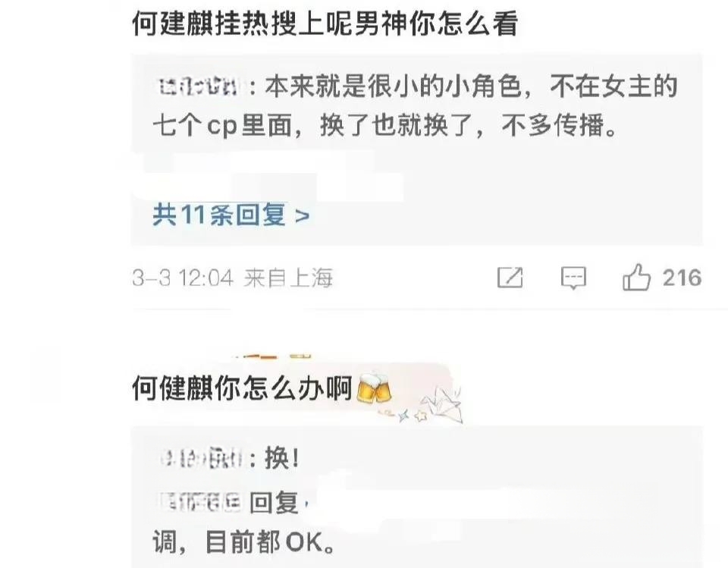Tap the repost share icon
The width and height of the screenshot is (728, 568).
click(x=510, y=278)
